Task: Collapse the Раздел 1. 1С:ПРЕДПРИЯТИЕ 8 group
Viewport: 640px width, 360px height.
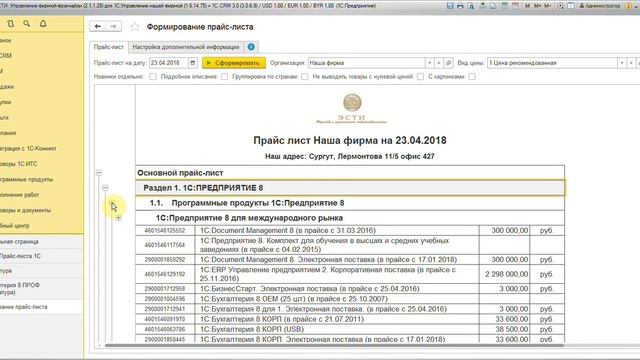Action: pyautogui.click(x=105, y=188)
